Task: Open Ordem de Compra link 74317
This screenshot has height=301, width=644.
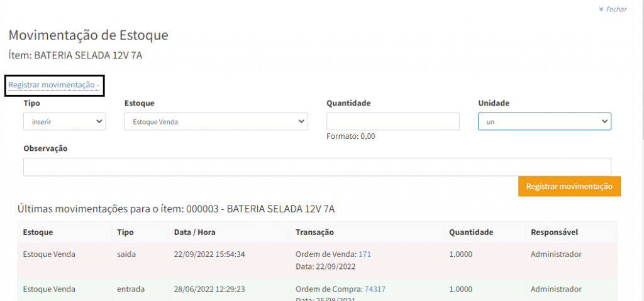Action: 375,289
